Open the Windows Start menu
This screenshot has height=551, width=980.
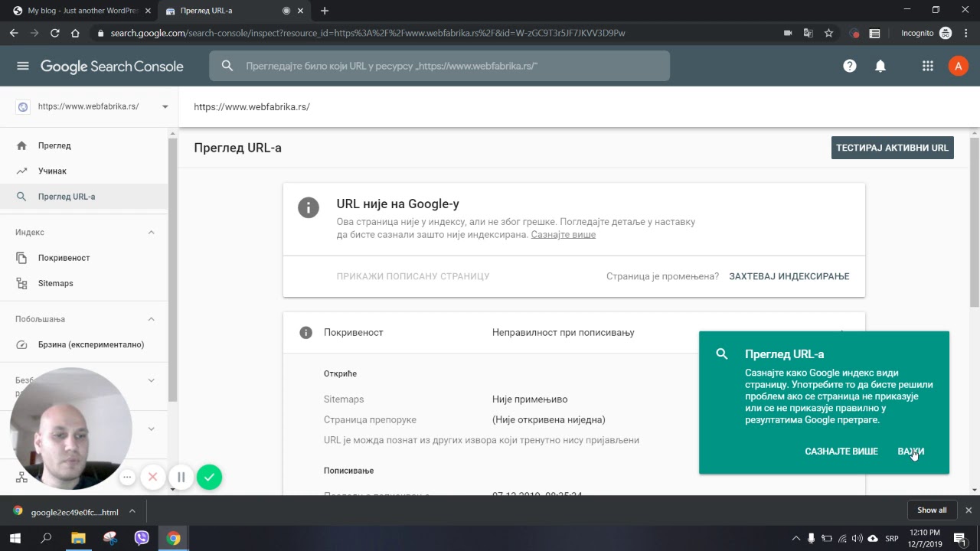pyautogui.click(x=15, y=538)
